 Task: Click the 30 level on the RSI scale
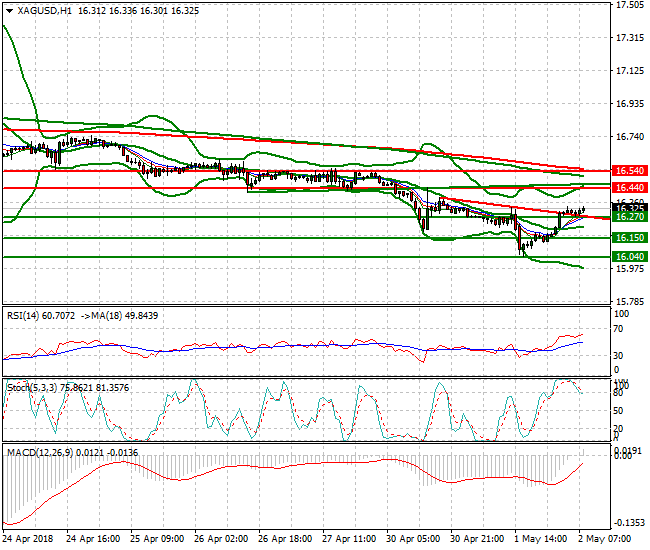pyautogui.click(x=619, y=355)
